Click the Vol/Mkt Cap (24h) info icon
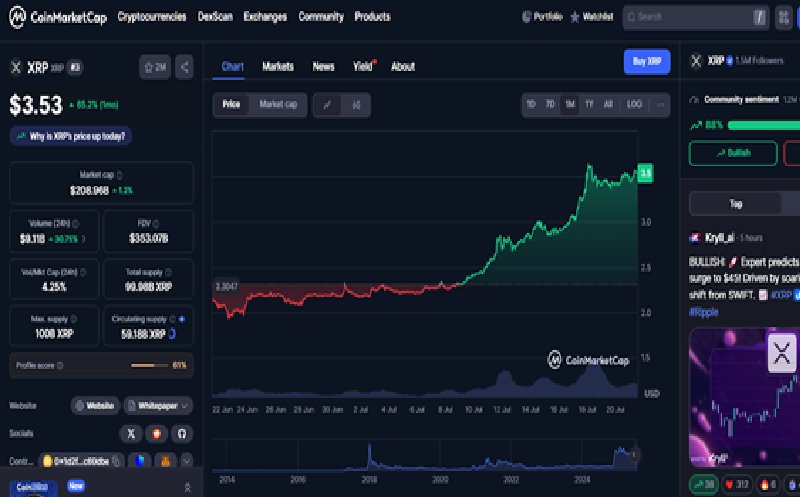The image size is (800, 497). [x=83, y=272]
